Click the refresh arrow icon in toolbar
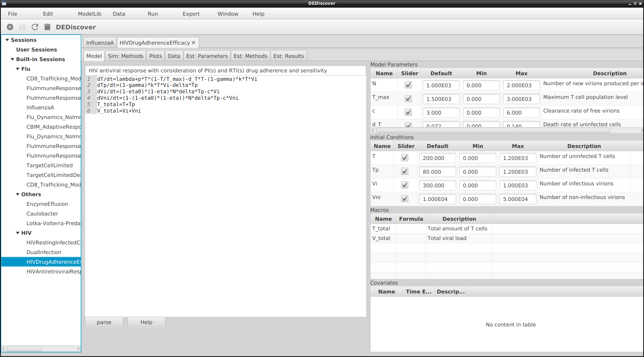This screenshot has height=357, width=644. coord(35,27)
